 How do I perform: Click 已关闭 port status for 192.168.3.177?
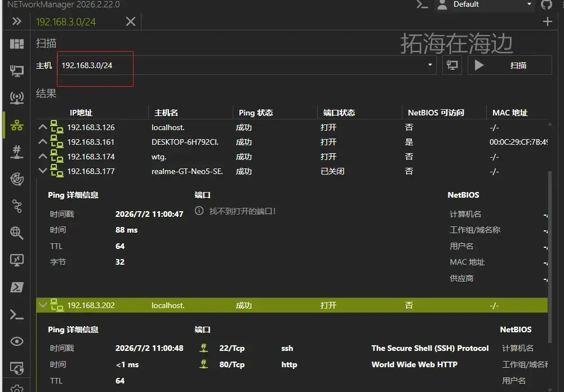click(332, 171)
